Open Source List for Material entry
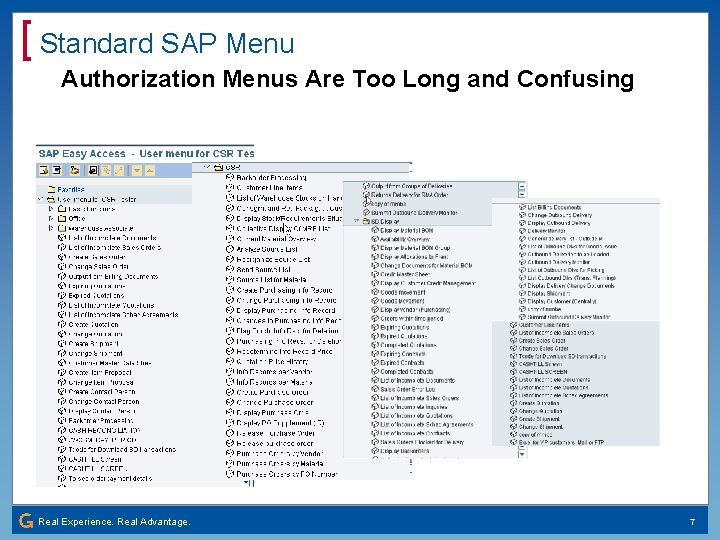This screenshot has width=720, height=540. pos(271,279)
